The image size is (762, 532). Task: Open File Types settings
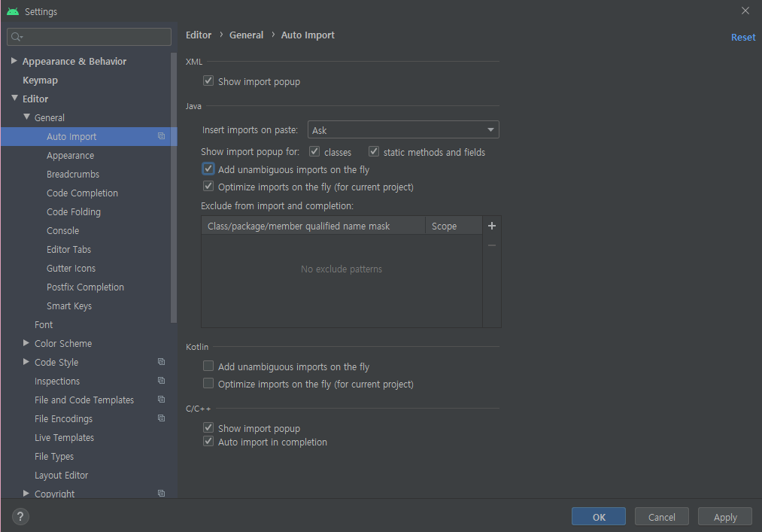point(54,456)
